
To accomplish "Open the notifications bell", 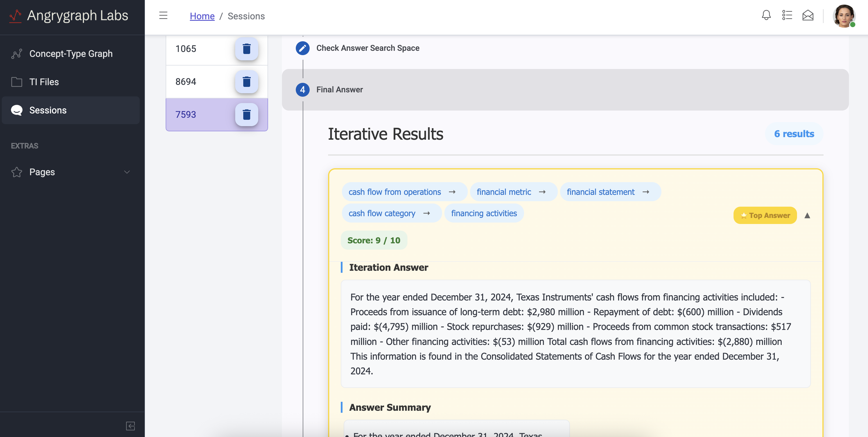I will 766,16.
